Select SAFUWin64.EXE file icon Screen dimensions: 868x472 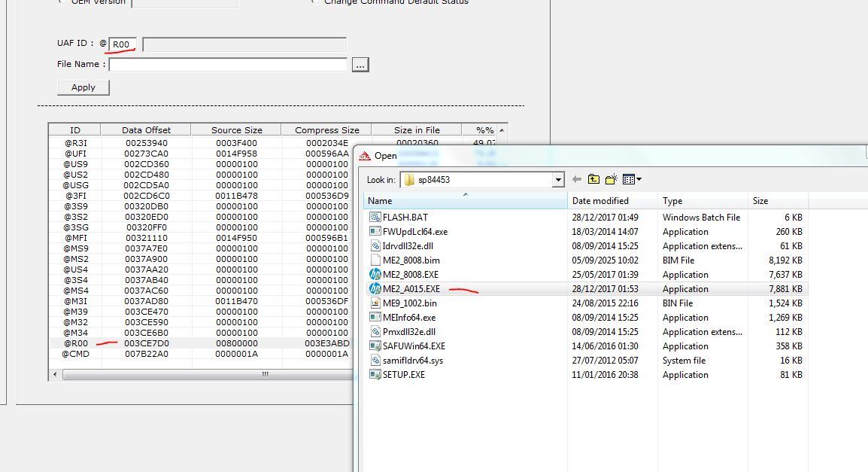click(375, 346)
